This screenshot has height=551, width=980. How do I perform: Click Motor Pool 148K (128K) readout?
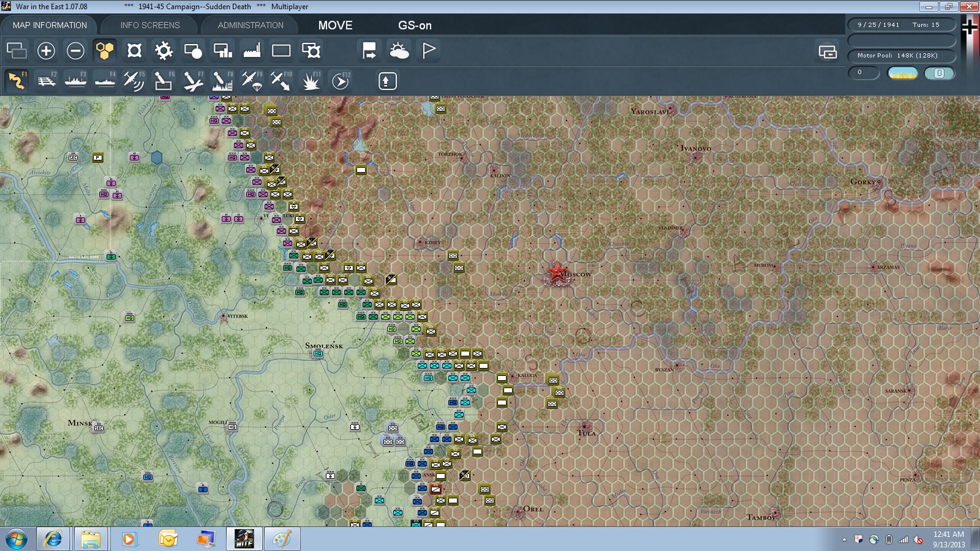[902, 55]
